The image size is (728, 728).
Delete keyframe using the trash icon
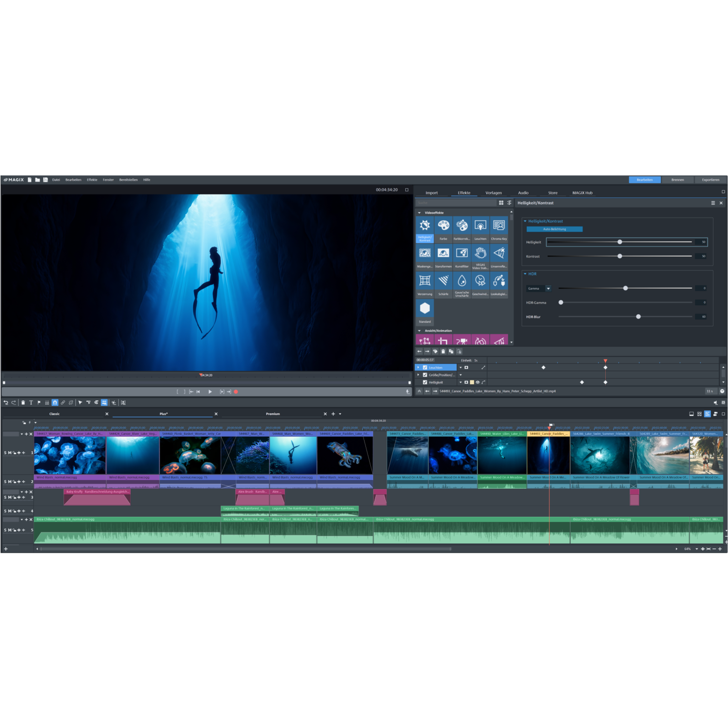(442, 351)
